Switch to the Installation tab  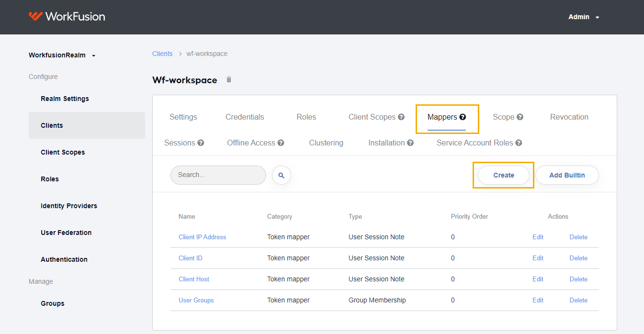(x=386, y=143)
